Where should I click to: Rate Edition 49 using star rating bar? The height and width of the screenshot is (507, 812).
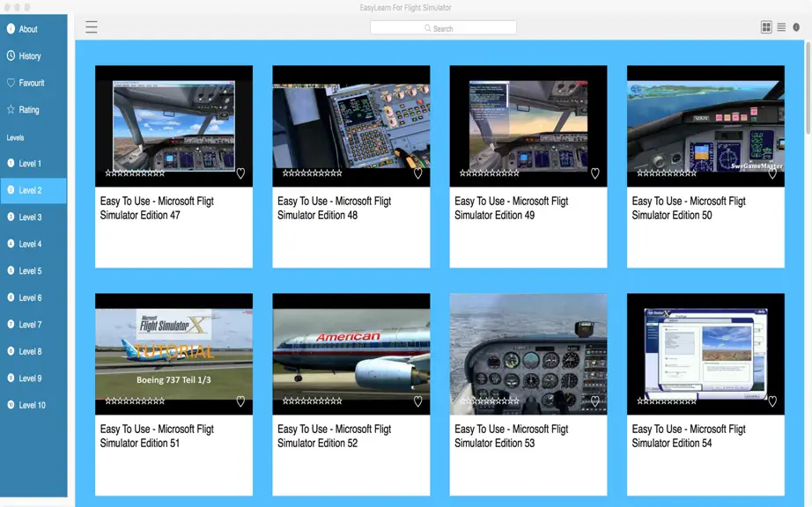coord(490,173)
